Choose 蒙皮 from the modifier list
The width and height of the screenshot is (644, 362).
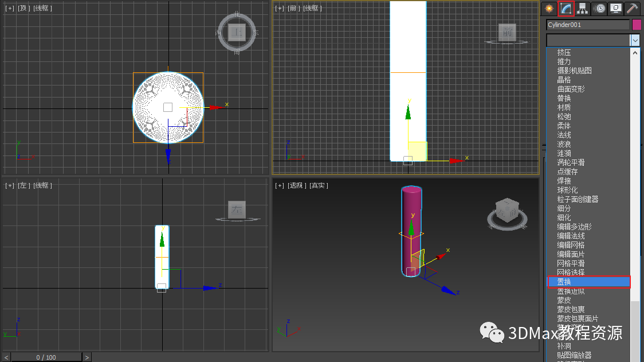[564, 300]
